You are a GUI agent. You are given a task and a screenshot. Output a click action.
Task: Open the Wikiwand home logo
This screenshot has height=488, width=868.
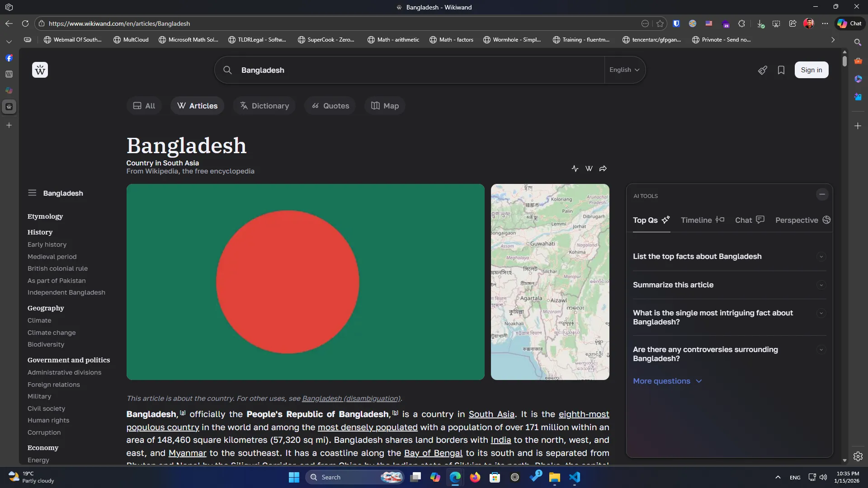click(x=40, y=70)
